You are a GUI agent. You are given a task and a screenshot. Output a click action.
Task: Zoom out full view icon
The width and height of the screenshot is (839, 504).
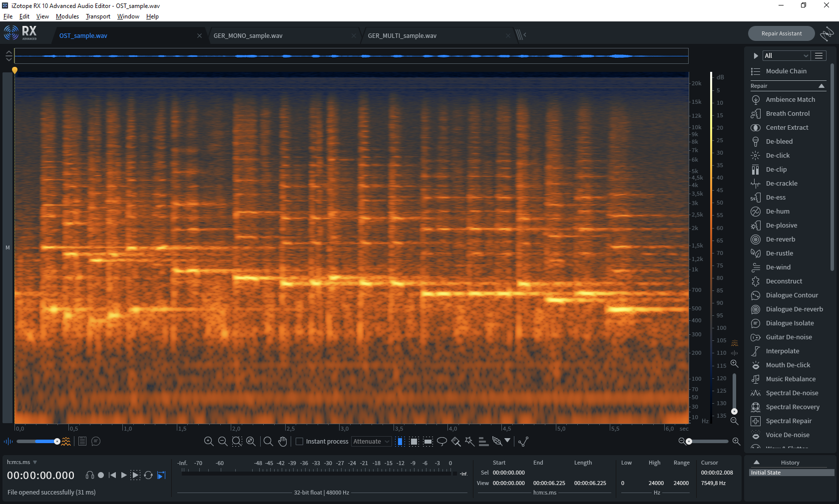click(251, 441)
